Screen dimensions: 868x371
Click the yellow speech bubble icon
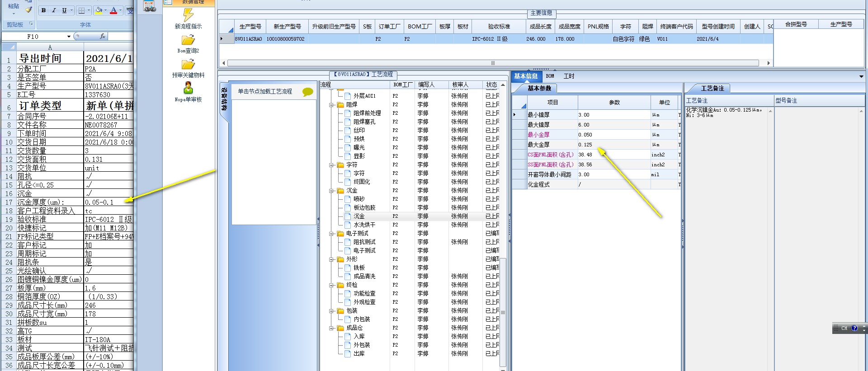coord(308,92)
